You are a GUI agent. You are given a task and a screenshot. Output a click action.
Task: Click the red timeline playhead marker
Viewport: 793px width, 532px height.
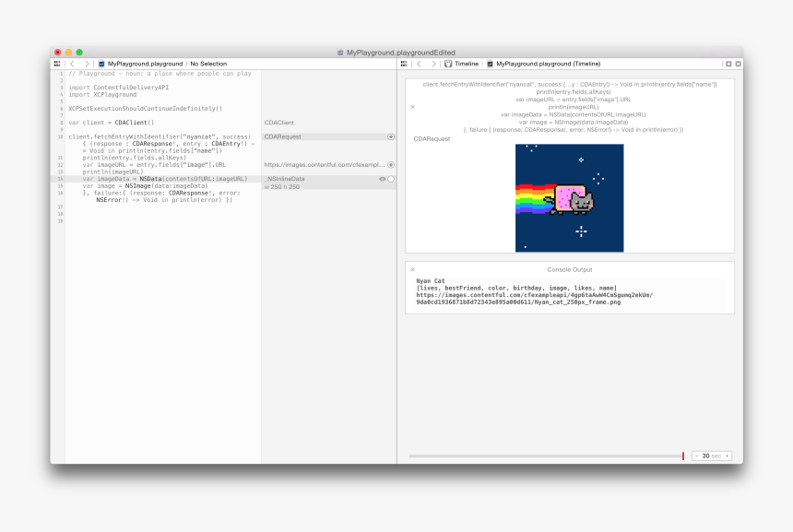(x=683, y=456)
